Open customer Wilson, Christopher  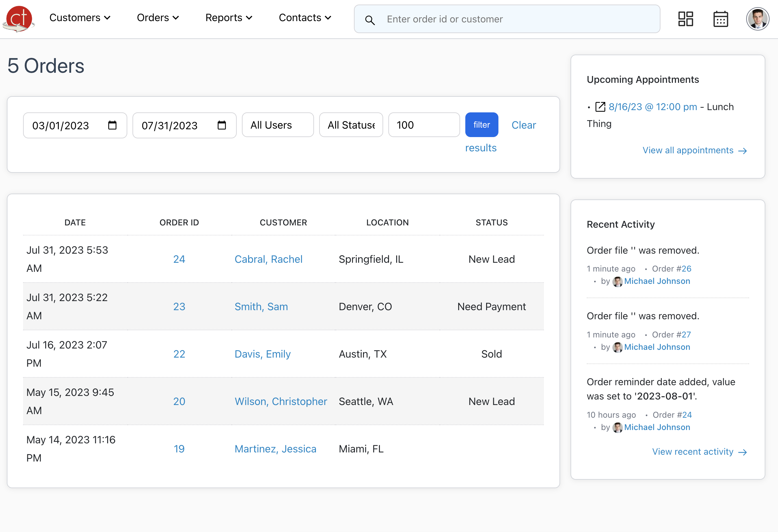281,401
